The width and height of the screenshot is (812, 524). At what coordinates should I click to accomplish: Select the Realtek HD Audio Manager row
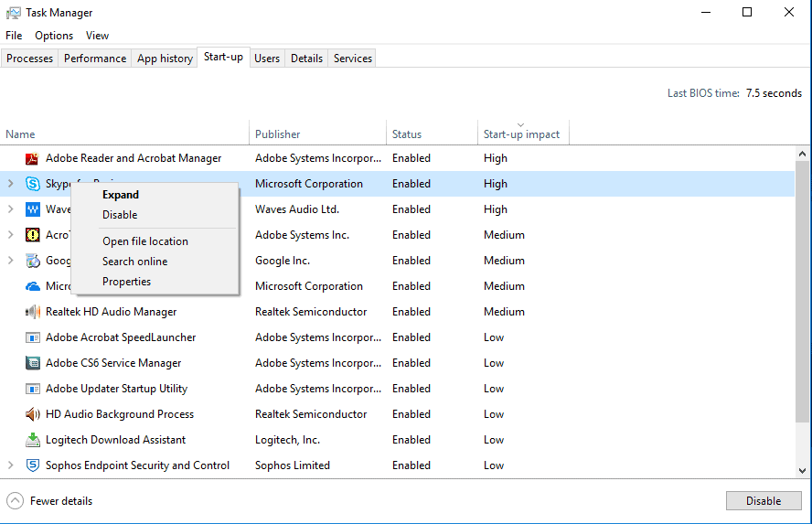[x=397, y=312]
